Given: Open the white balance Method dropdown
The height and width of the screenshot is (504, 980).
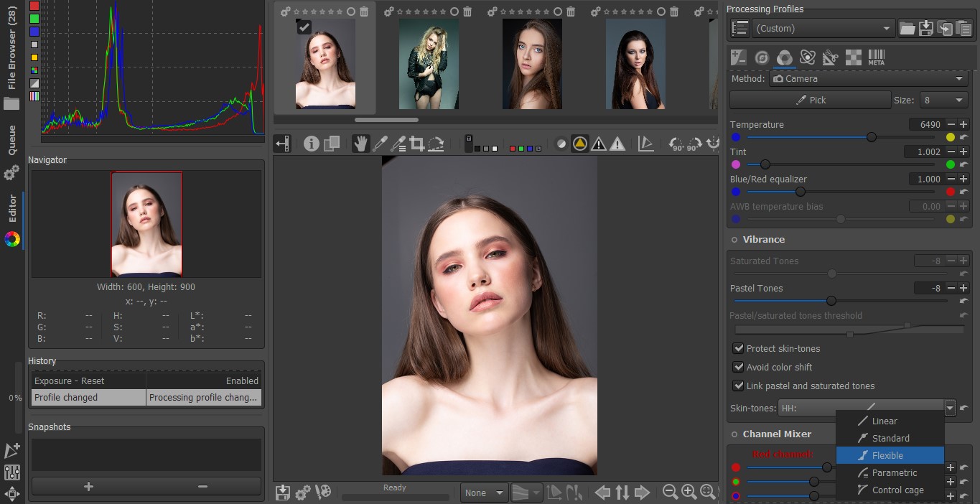Looking at the screenshot, I should click(869, 78).
